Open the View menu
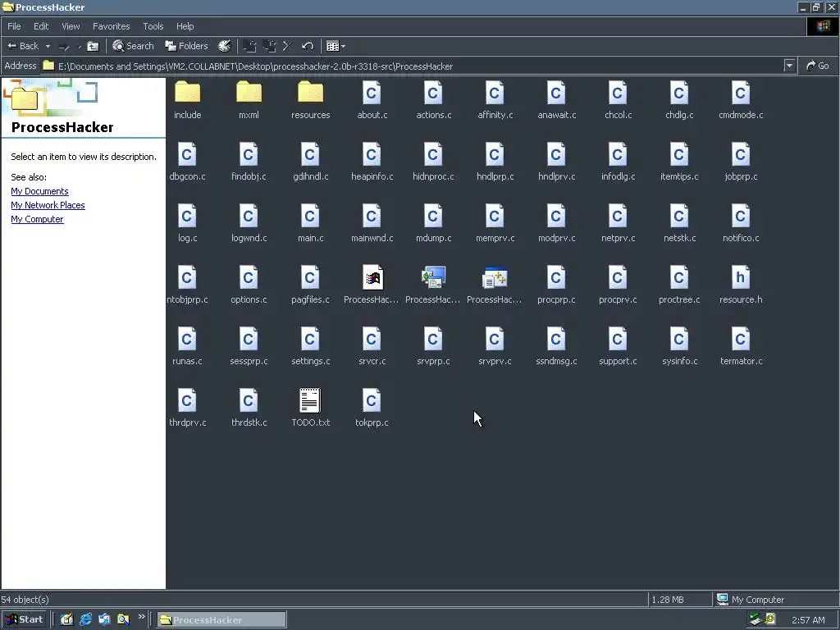 (x=71, y=26)
